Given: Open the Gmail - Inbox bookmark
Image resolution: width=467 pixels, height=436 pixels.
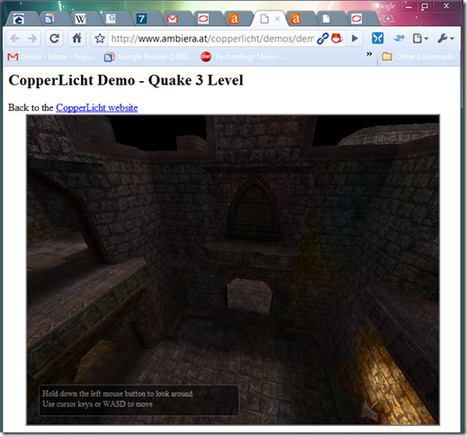Looking at the screenshot, I should pyautogui.click(x=51, y=57).
